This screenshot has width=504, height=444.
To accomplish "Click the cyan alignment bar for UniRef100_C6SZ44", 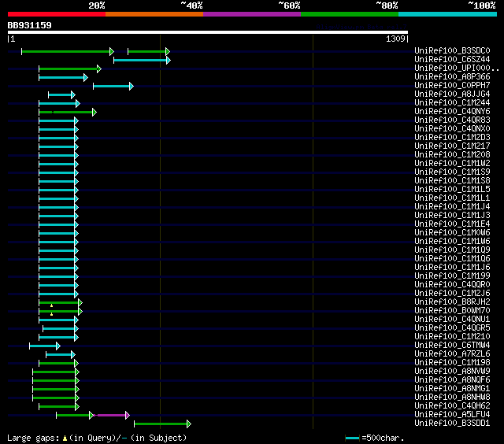I will click(x=142, y=60).
